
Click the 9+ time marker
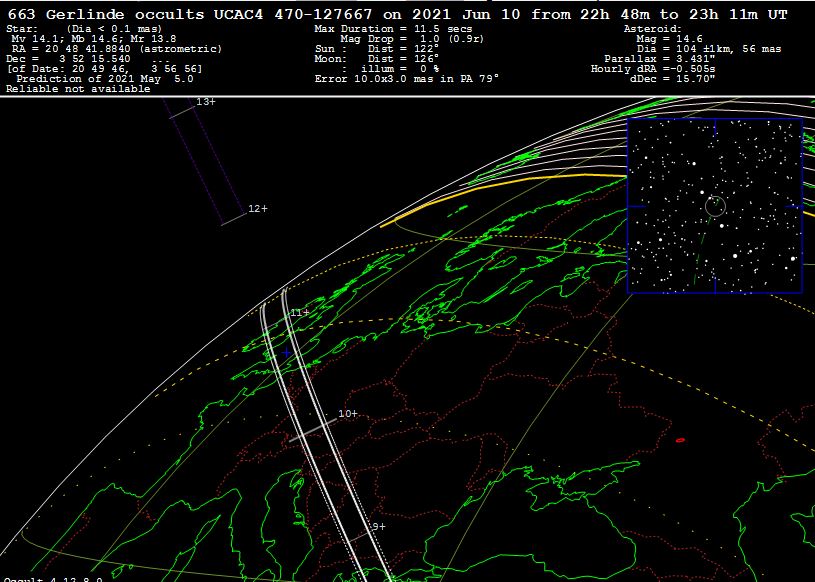tap(378, 527)
